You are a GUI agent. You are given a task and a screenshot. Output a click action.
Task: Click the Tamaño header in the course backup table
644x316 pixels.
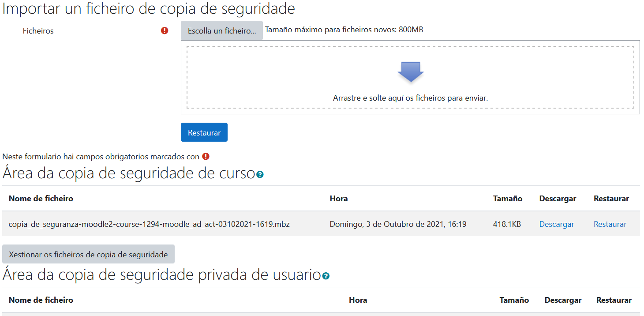(x=507, y=199)
